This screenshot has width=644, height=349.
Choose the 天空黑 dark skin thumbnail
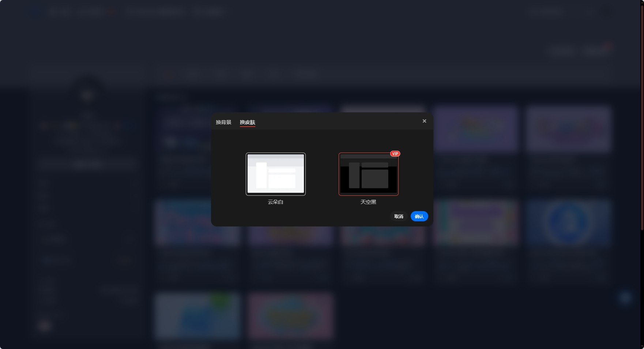369,174
